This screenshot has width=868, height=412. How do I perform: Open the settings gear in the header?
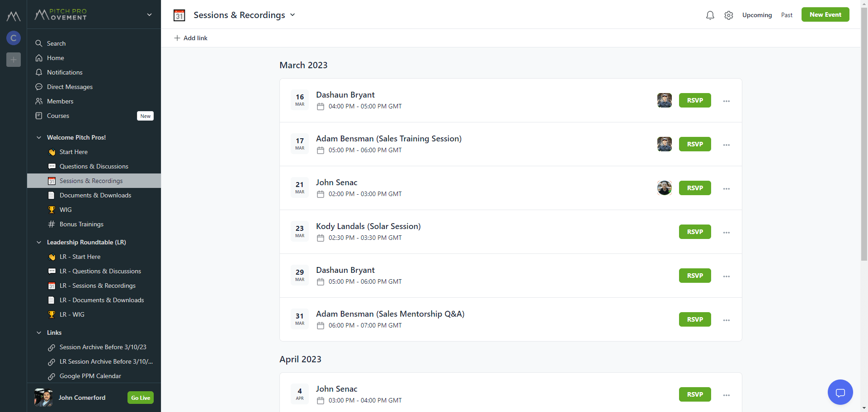pyautogui.click(x=729, y=15)
